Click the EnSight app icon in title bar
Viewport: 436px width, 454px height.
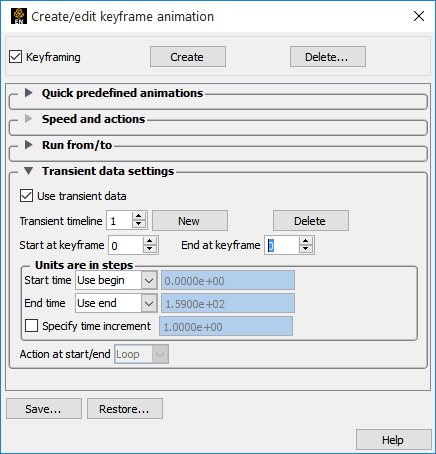(19, 16)
